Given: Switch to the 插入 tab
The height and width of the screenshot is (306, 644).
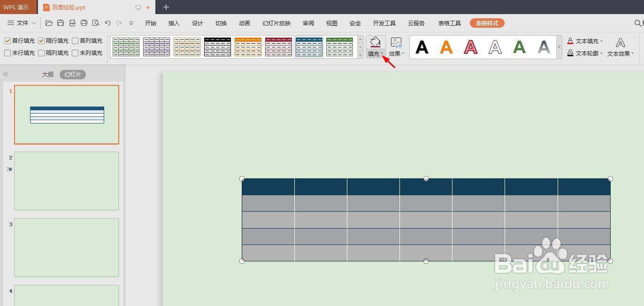Looking at the screenshot, I should [x=174, y=23].
